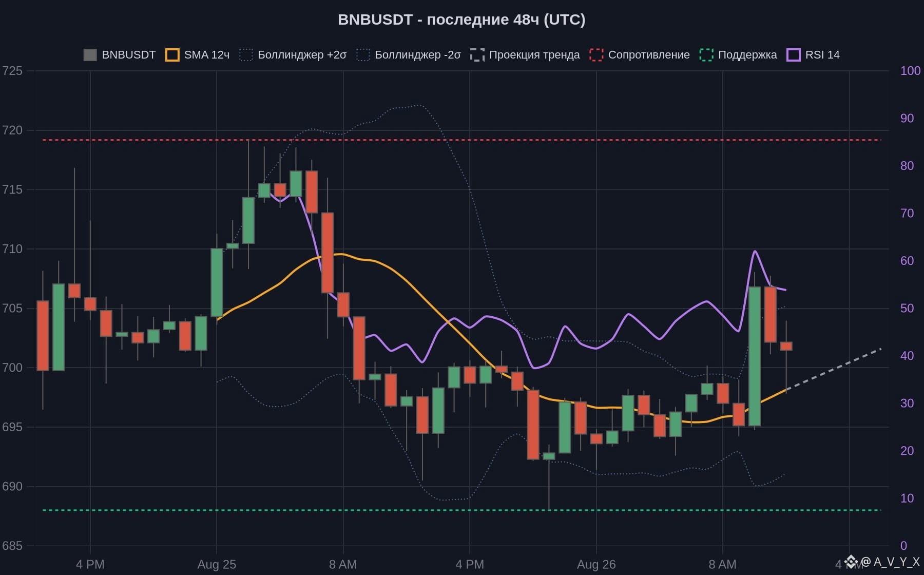Click the price axis label 710
The height and width of the screenshot is (575, 924).
(12, 249)
